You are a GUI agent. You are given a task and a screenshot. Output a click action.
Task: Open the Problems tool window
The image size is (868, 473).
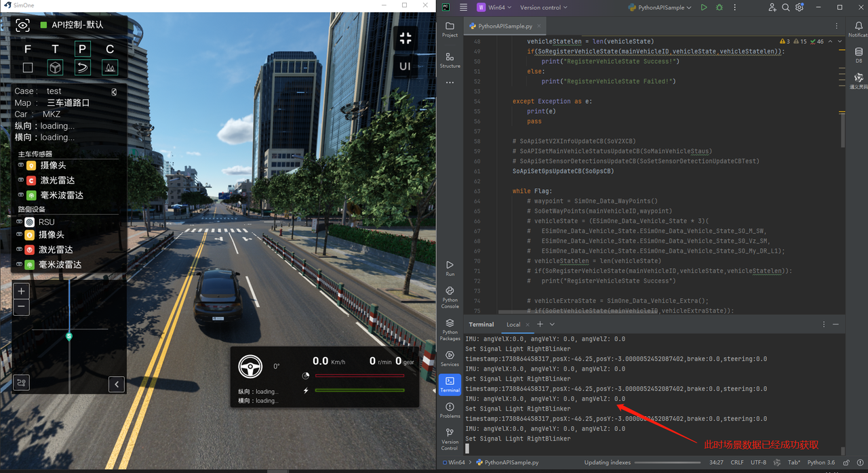pos(450,410)
